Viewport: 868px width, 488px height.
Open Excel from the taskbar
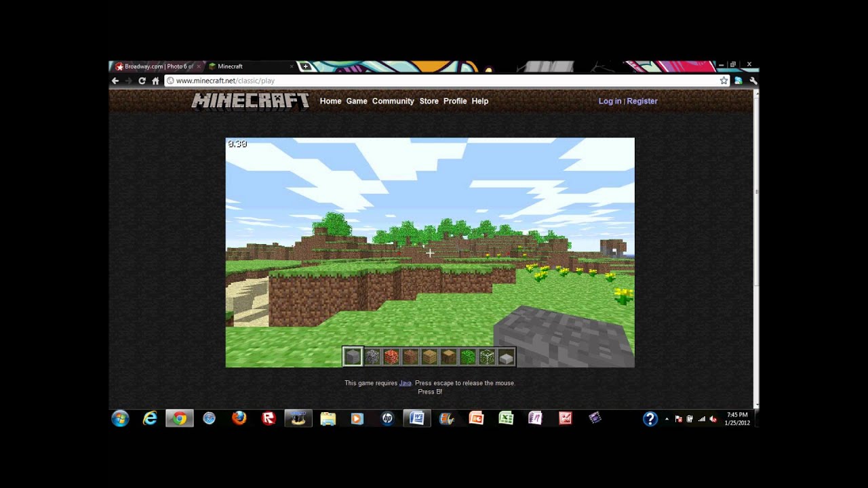(x=506, y=418)
